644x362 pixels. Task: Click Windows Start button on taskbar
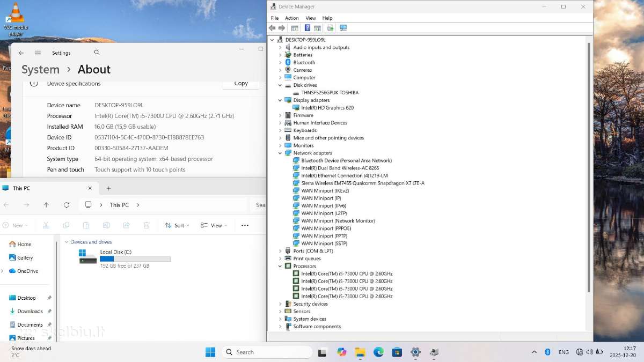(210, 352)
